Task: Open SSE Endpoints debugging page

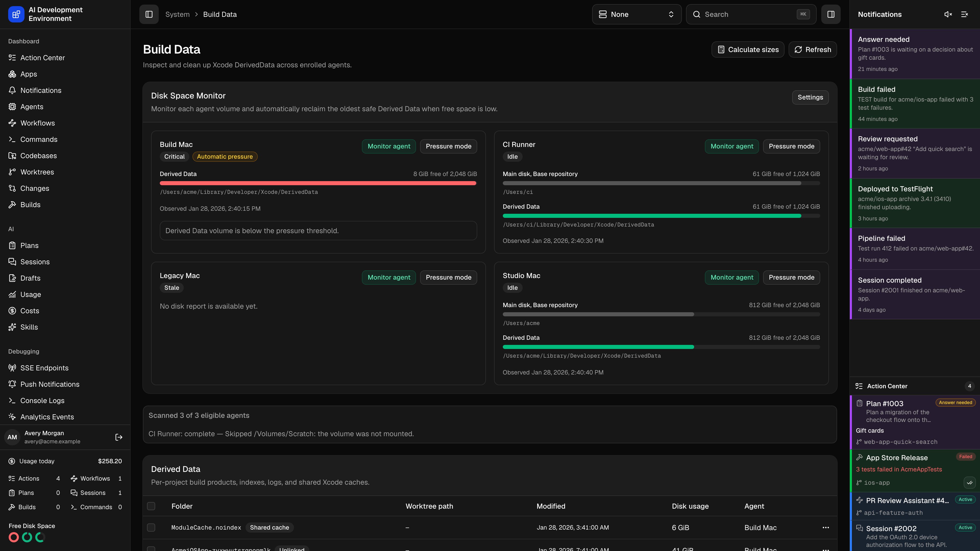Action: (65, 368)
